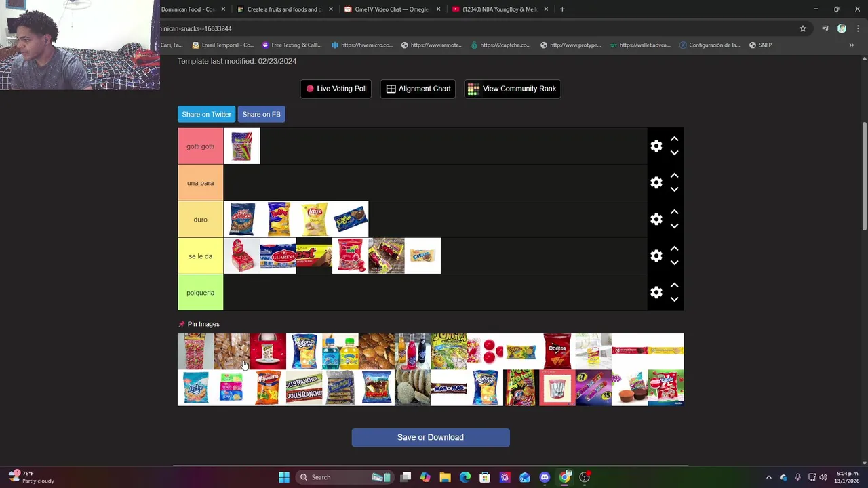Open settings gear for gotti gotti tier
868x488 pixels.
[x=656, y=146]
